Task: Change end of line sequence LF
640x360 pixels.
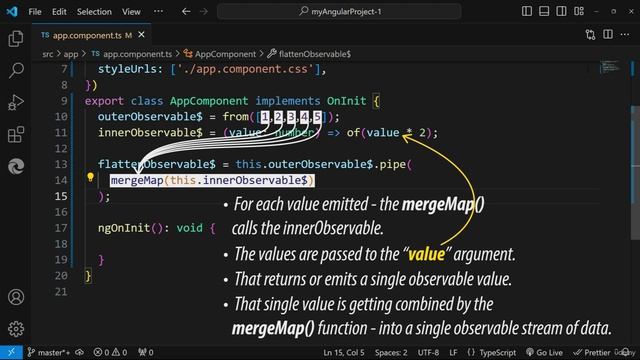Action: [x=453, y=352]
